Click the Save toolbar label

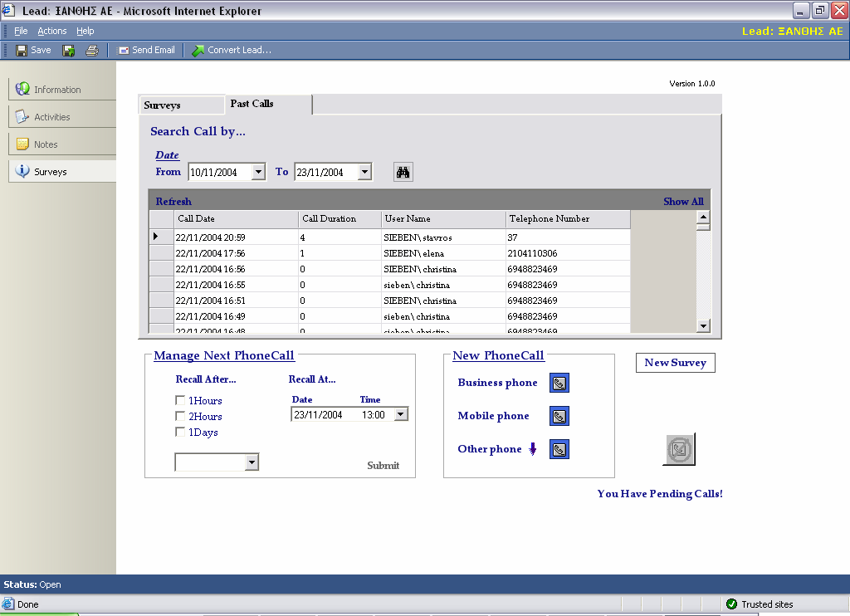pyautogui.click(x=41, y=50)
